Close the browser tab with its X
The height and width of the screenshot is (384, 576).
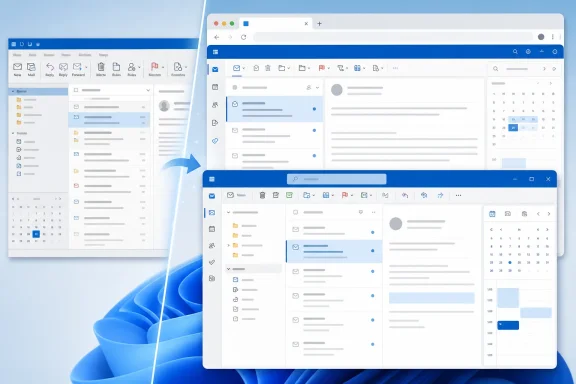tap(306, 24)
